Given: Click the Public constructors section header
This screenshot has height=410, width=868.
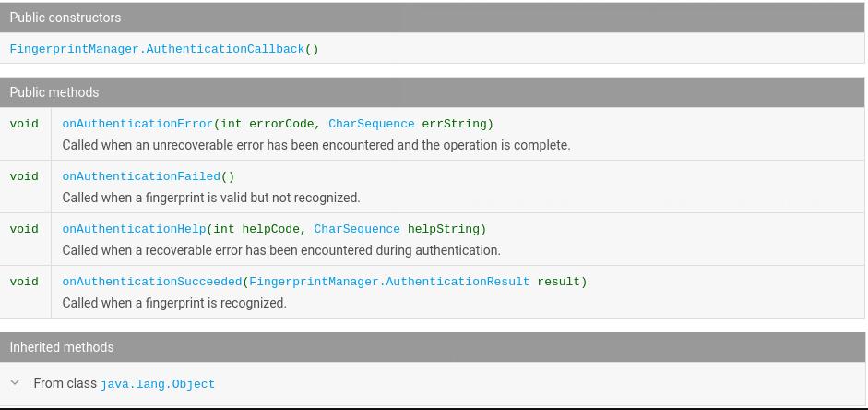Looking at the screenshot, I should coord(65,18).
